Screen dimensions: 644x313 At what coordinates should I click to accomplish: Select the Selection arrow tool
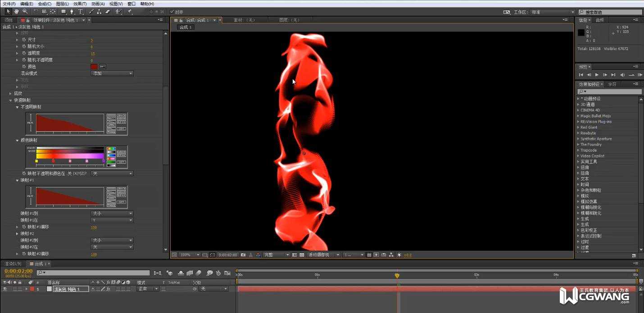click(x=8, y=11)
